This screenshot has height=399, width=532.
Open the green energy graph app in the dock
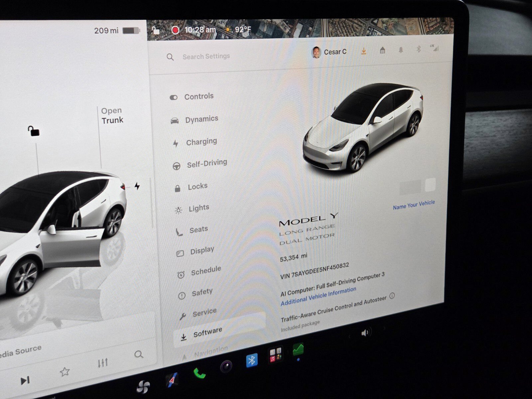click(x=298, y=349)
